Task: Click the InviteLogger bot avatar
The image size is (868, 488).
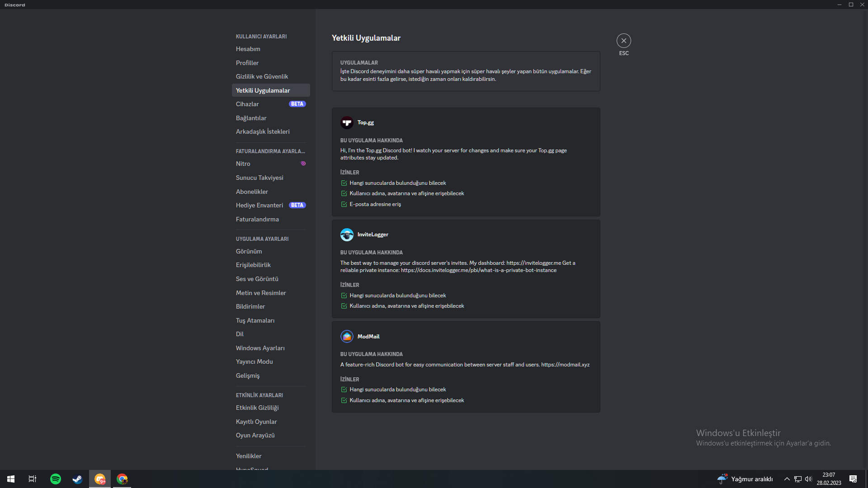Action: coord(347,235)
